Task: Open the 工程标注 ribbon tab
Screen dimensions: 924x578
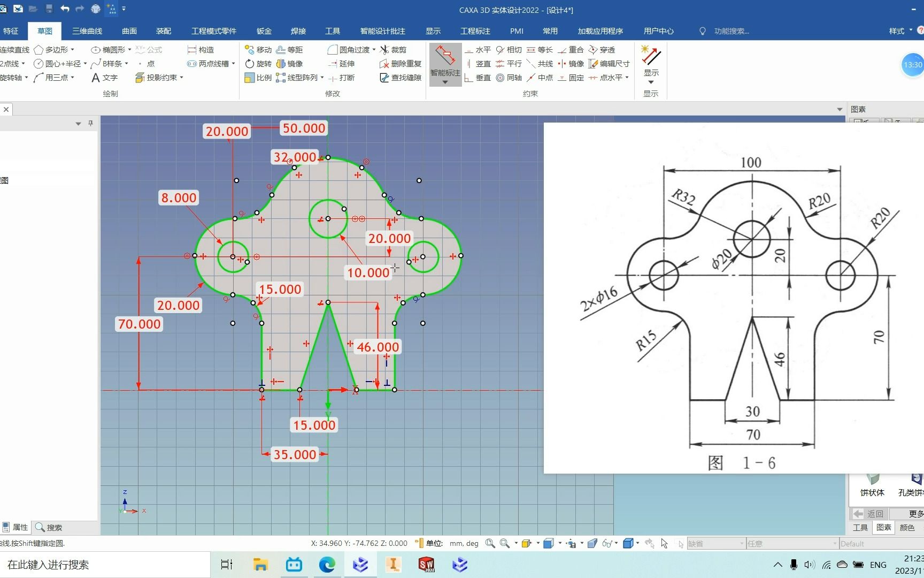Action: coord(475,31)
